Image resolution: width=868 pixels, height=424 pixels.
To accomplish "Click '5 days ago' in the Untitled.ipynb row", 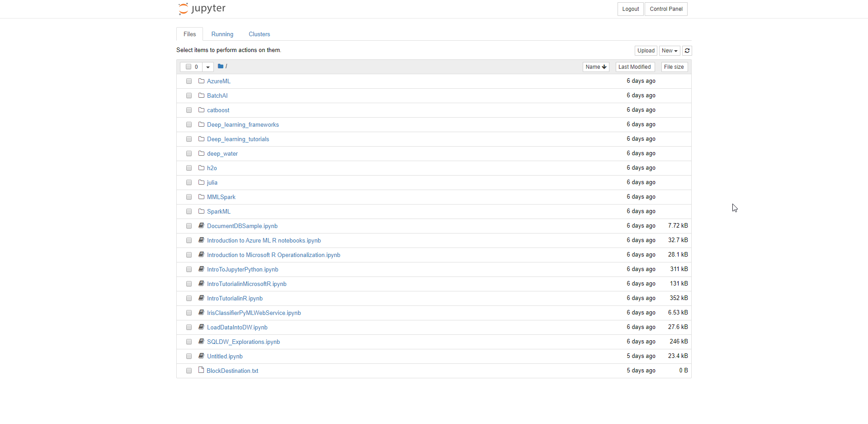I will 641,356.
